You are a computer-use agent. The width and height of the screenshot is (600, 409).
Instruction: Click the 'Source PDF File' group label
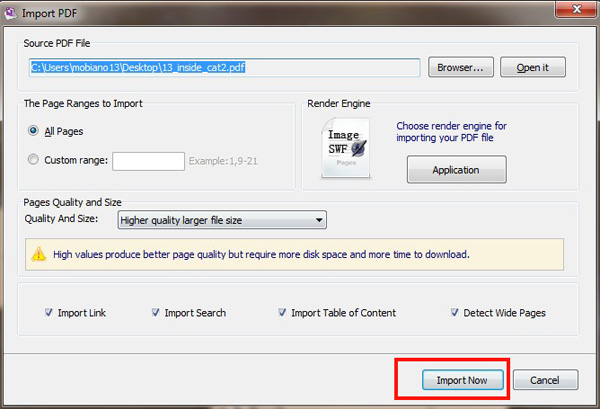click(57, 43)
